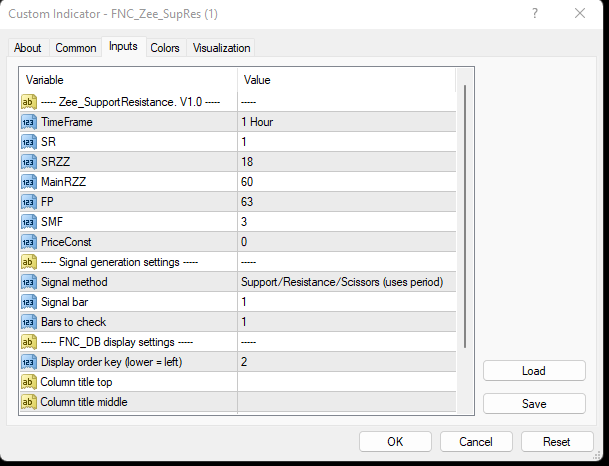Click the Bars to check row icon
The image size is (609, 466).
click(x=29, y=322)
